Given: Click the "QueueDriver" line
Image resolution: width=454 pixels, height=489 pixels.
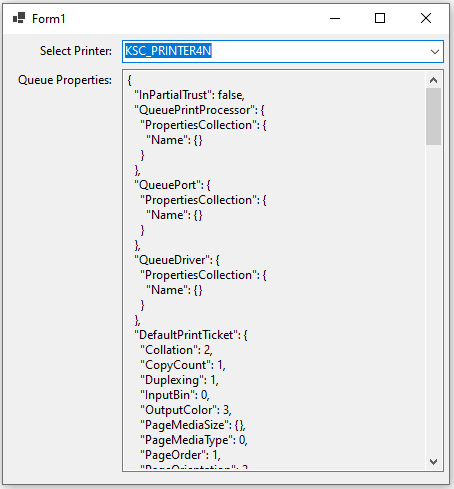Looking at the screenshot, I should (177, 260).
